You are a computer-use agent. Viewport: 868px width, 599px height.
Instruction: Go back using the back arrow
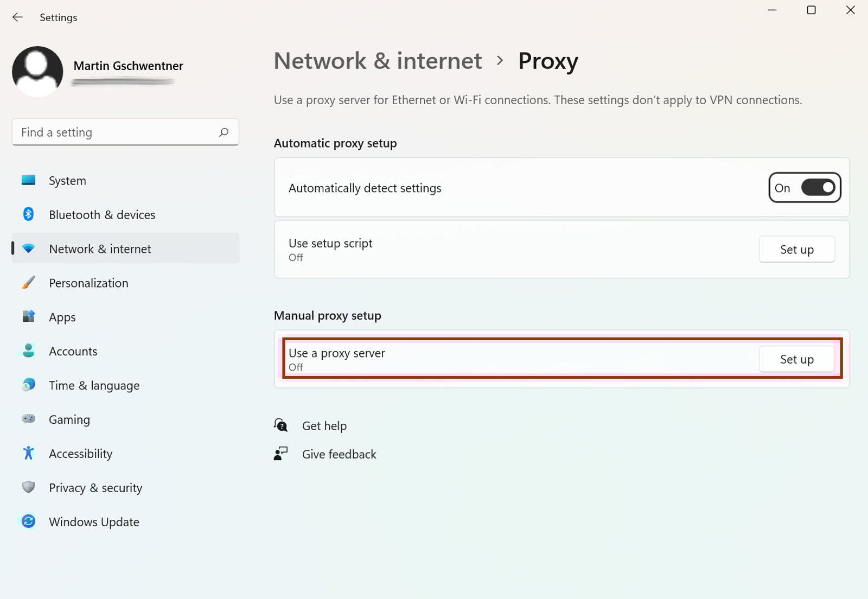click(17, 17)
